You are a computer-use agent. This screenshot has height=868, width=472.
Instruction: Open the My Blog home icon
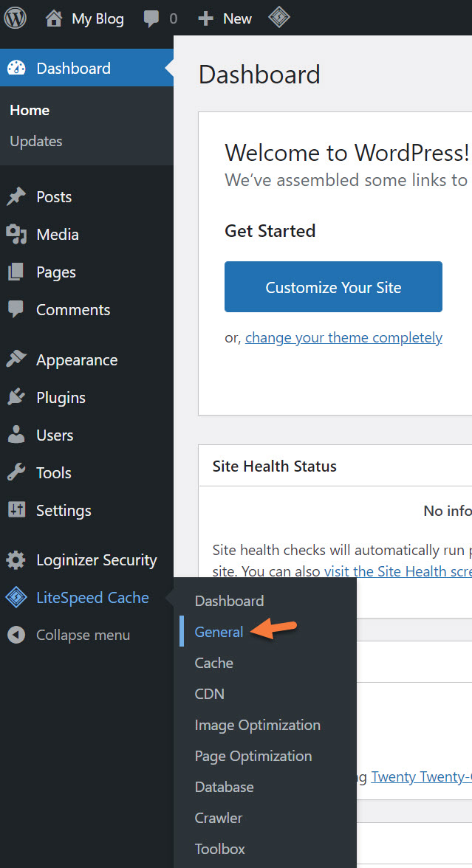54,18
